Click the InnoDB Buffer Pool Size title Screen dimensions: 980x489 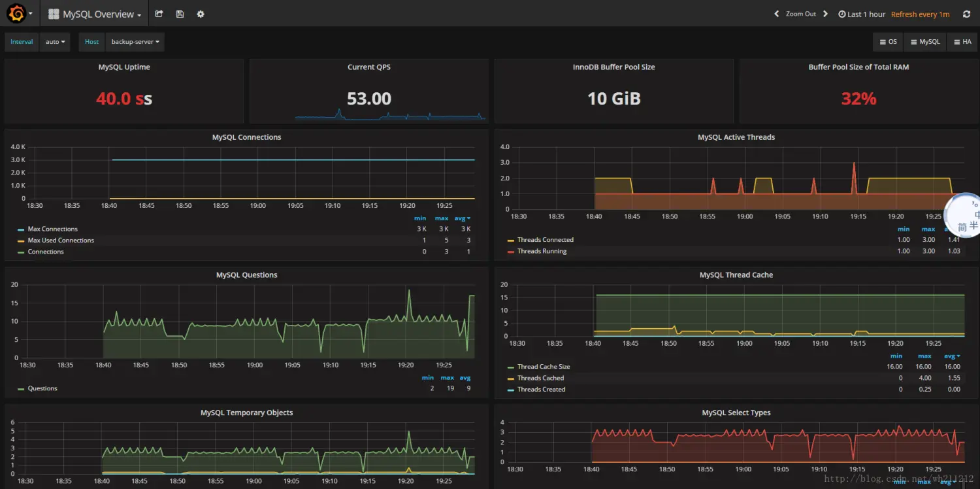[613, 67]
